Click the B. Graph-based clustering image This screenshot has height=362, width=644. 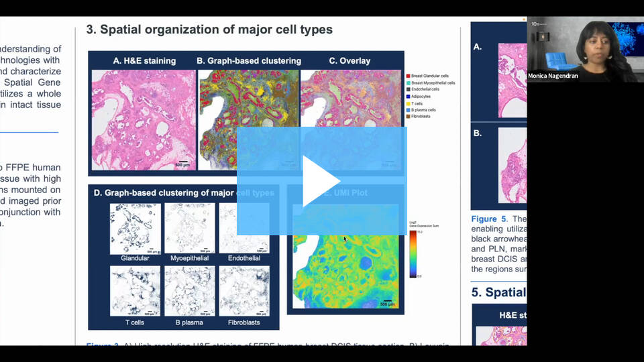click(248, 120)
